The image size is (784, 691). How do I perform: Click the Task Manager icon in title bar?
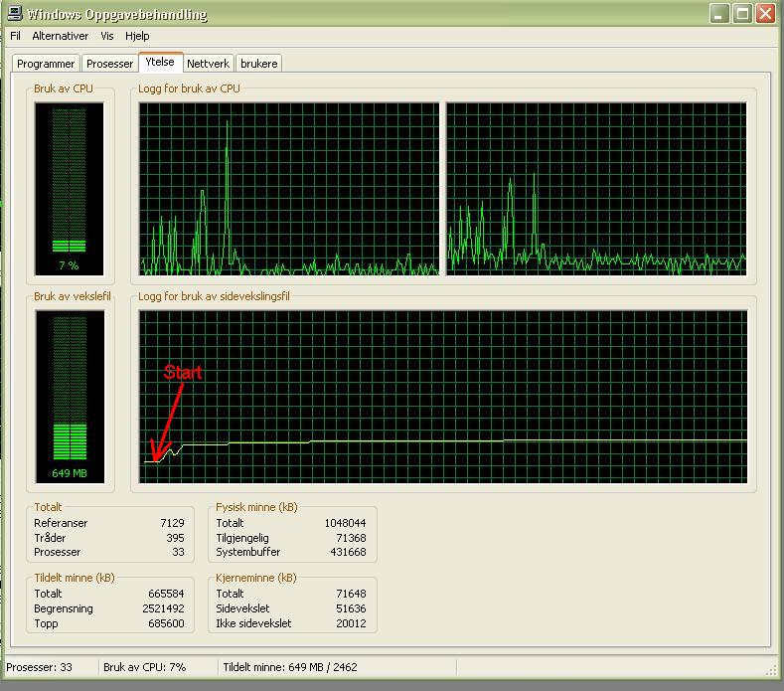13,14
